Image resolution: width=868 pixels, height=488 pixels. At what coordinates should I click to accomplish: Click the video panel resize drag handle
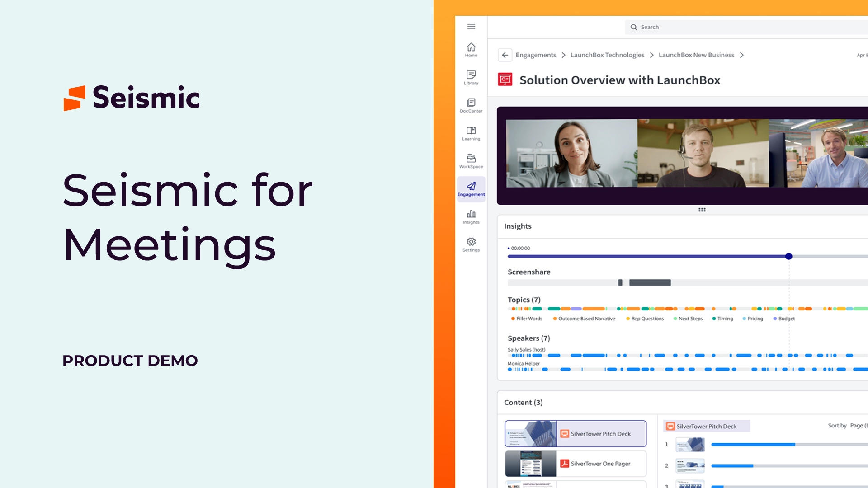click(702, 210)
